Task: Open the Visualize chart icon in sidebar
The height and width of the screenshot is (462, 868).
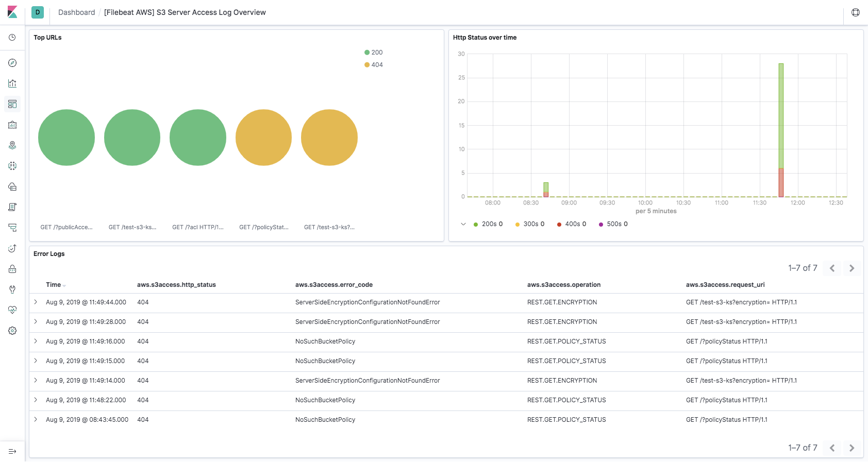Action: coord(12,83)
